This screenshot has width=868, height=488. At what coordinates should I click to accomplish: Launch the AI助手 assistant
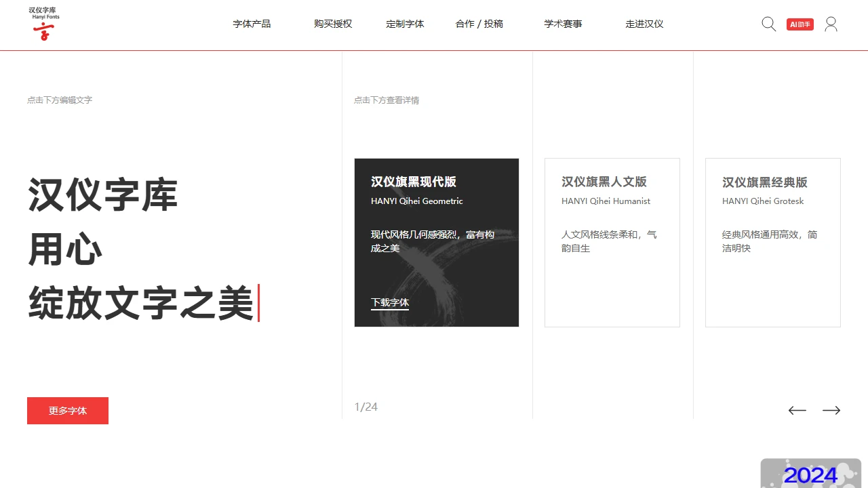(x=800, y=23)
